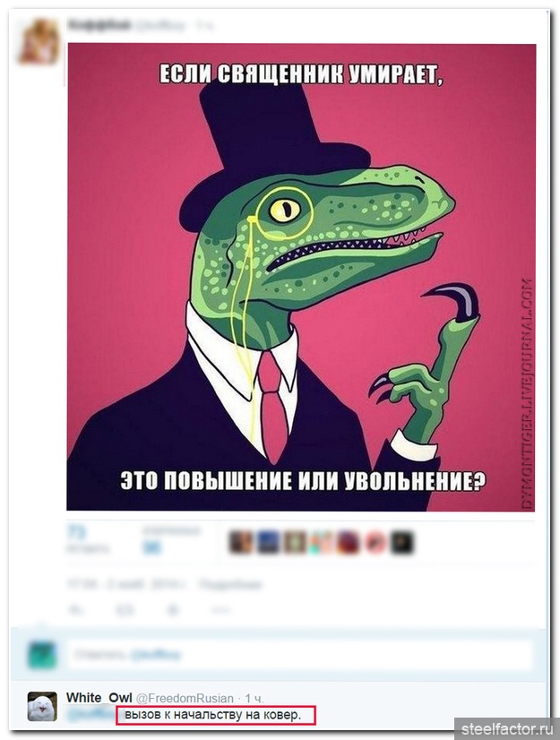Viewport: 560px width, 740px height.
Task: Open the more options ellipsis under the tweet
Action: click(220, 609)
